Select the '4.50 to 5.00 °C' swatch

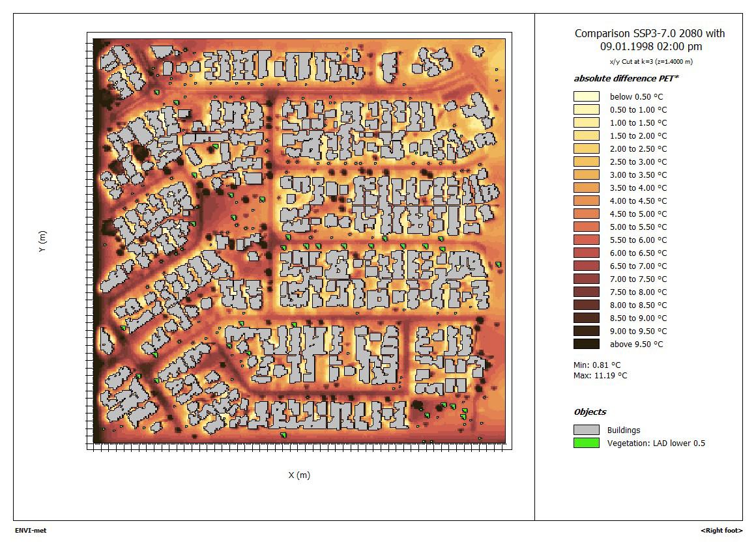(x=587, y=214)
